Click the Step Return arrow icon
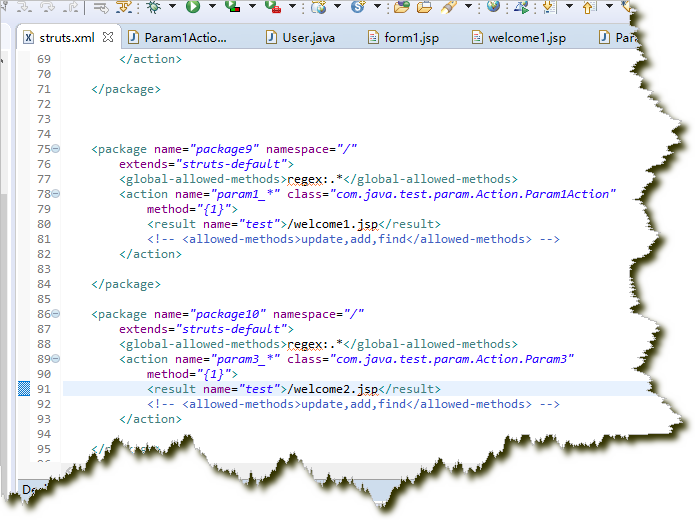 tap(70, 7)
